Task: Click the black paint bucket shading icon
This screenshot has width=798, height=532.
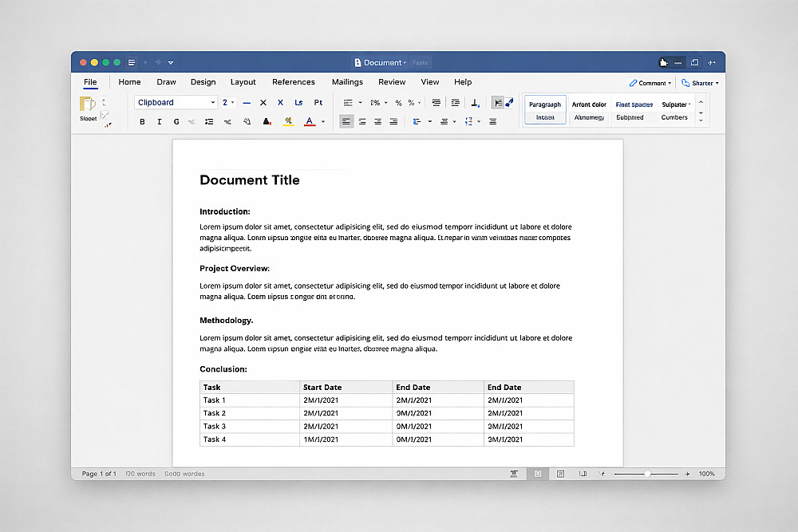Action: [x=267, y=121]
